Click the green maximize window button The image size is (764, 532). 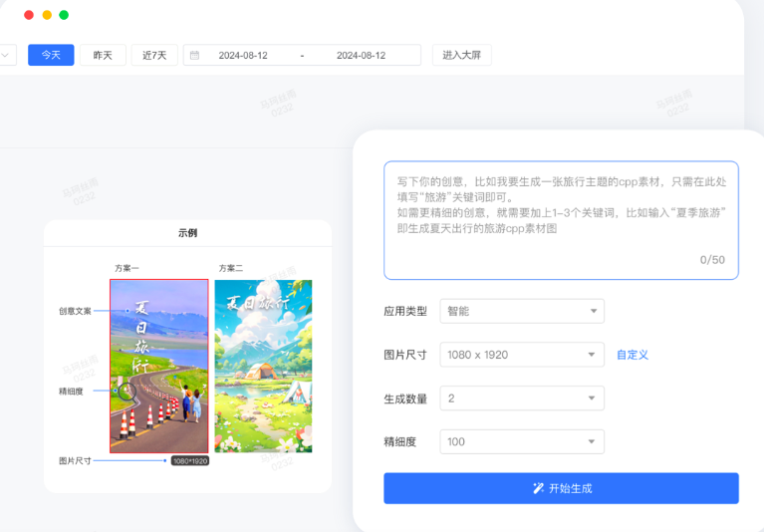coord(64,15)
